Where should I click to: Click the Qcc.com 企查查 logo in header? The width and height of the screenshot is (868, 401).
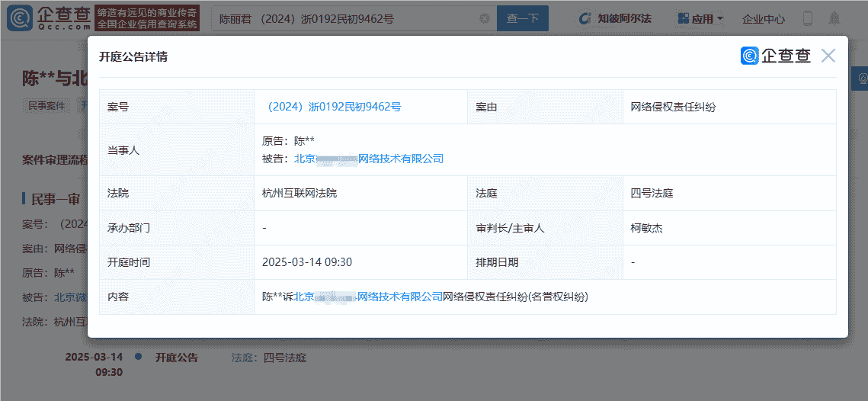point(47,18)
